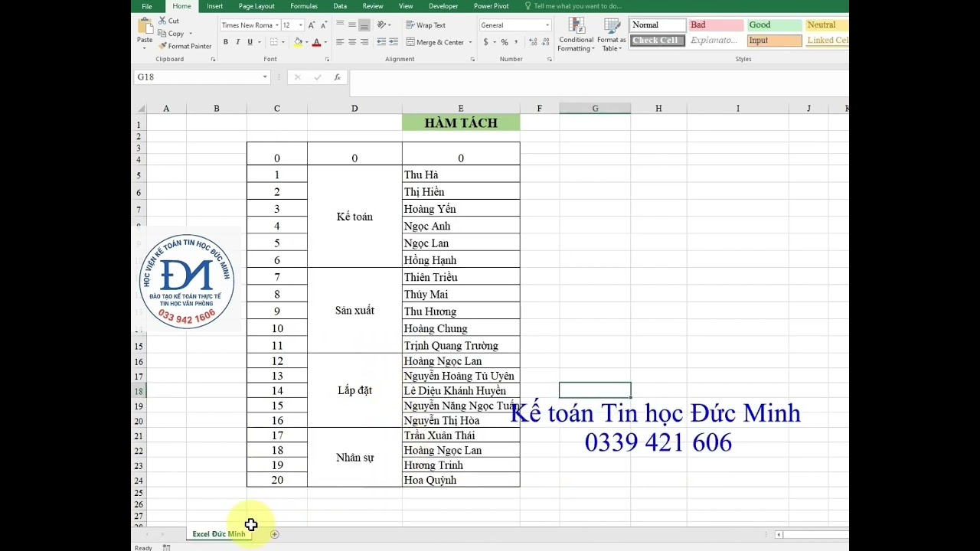The image size is (980, 551).
Task: Switch to the Insert ribbon tab
Action: coord(215,6)
